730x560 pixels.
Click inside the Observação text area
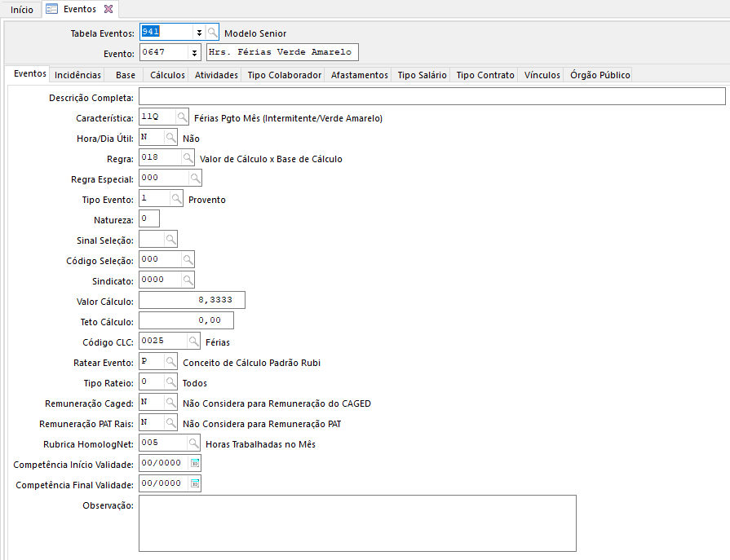coord(357,523)
